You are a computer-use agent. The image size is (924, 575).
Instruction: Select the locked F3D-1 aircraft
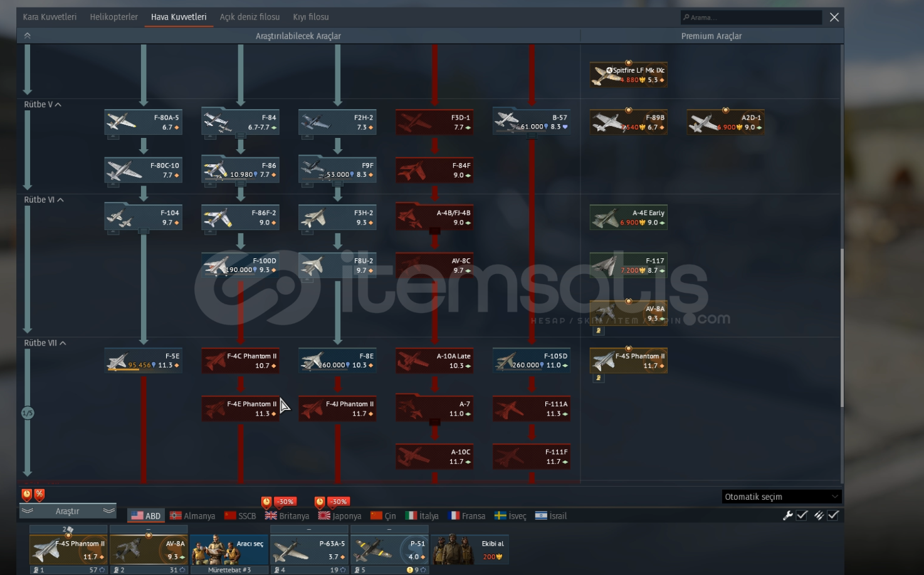coord(434,122)
